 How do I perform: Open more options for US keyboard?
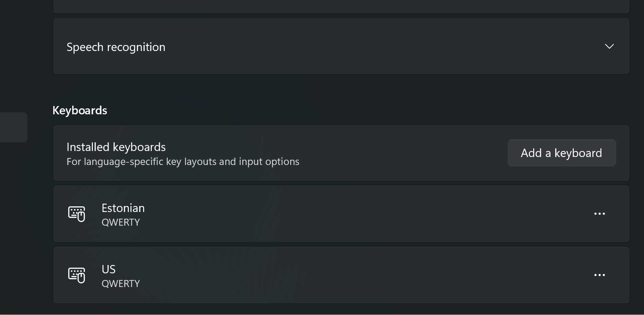click(599, 275)
